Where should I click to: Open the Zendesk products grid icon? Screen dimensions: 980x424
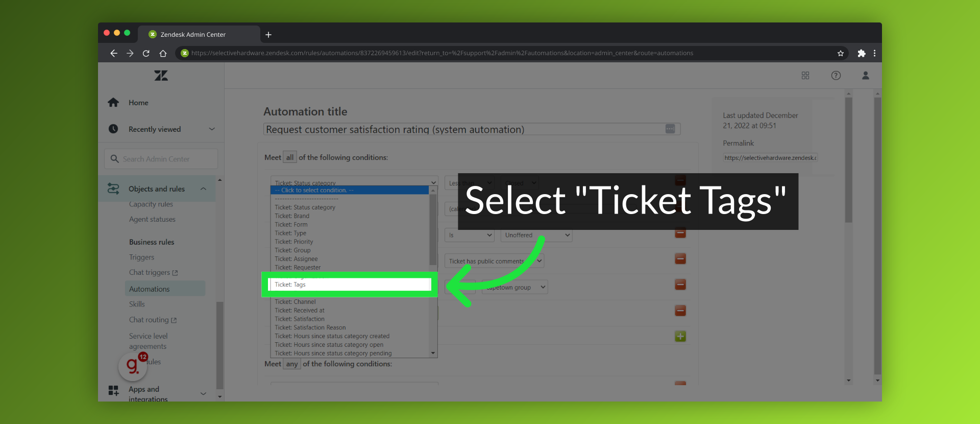(x=805, y=76)
